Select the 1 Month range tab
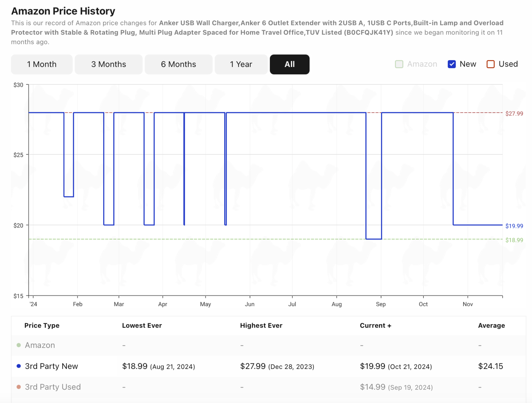Image resolution: width=532 pixels, height=403 pixels. pyautogui.click(x=42, y=64)
